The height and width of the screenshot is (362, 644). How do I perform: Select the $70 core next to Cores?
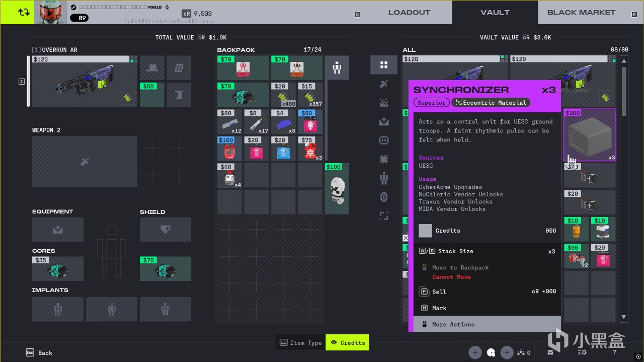pyautogui.click(x=166, y=268)
